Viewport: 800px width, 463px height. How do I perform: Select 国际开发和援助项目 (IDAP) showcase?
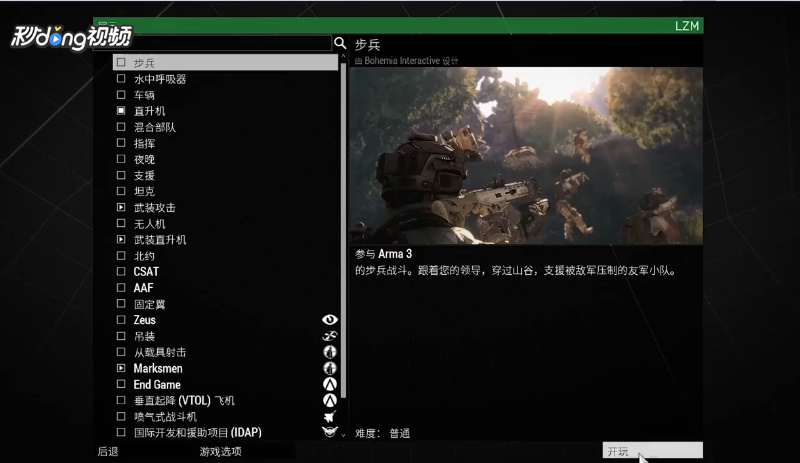pyautogui.click(x=225, y=432)
